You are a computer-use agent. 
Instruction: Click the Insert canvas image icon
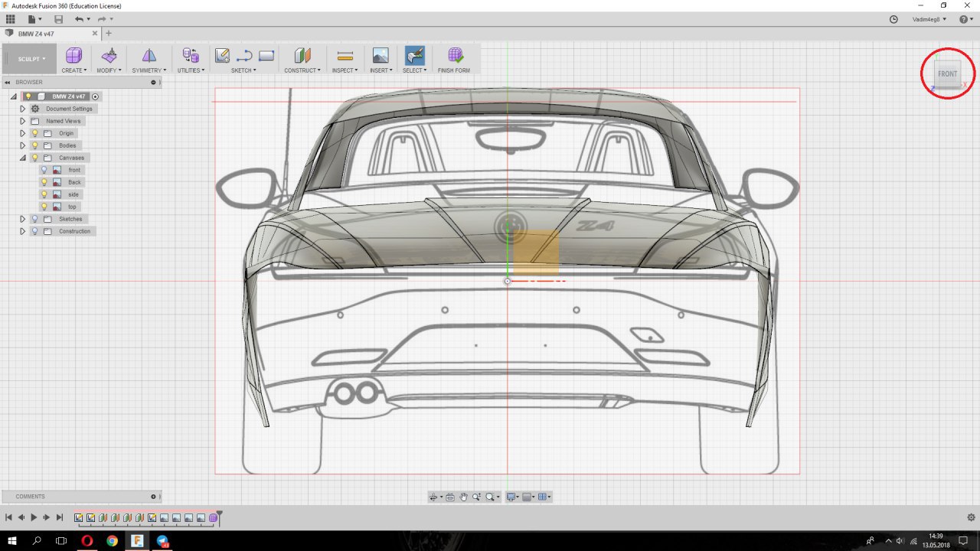(381, 55)
